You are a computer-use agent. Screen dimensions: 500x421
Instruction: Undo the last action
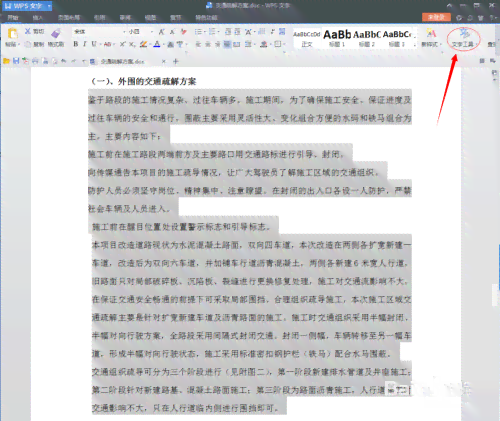point(64,61)
